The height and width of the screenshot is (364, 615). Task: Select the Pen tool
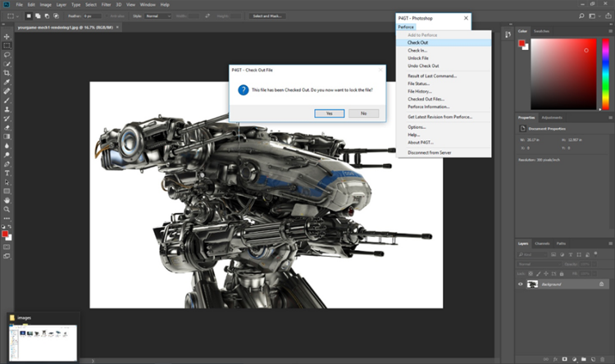(x=7, y=164)
